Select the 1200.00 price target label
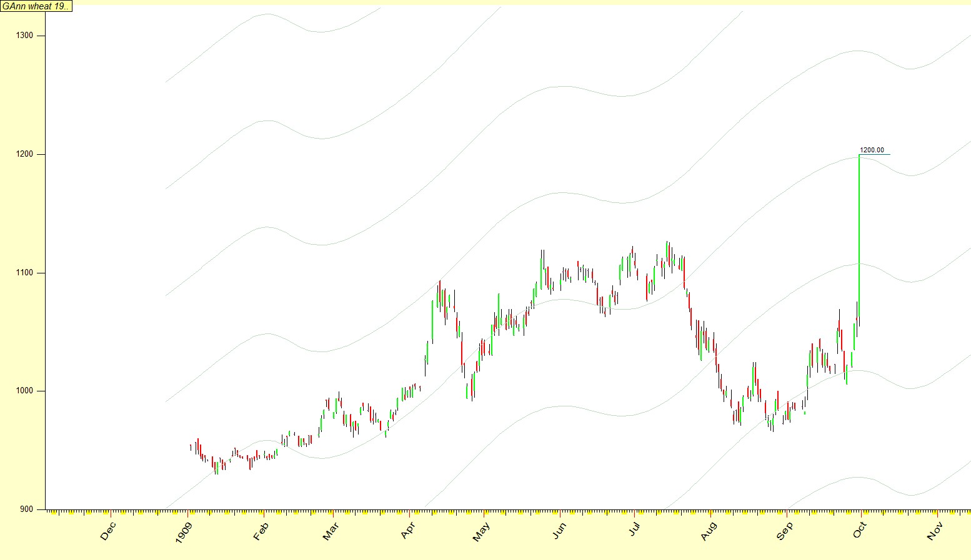This screenshot has width=971, height=560. click(x=872, y=150)
